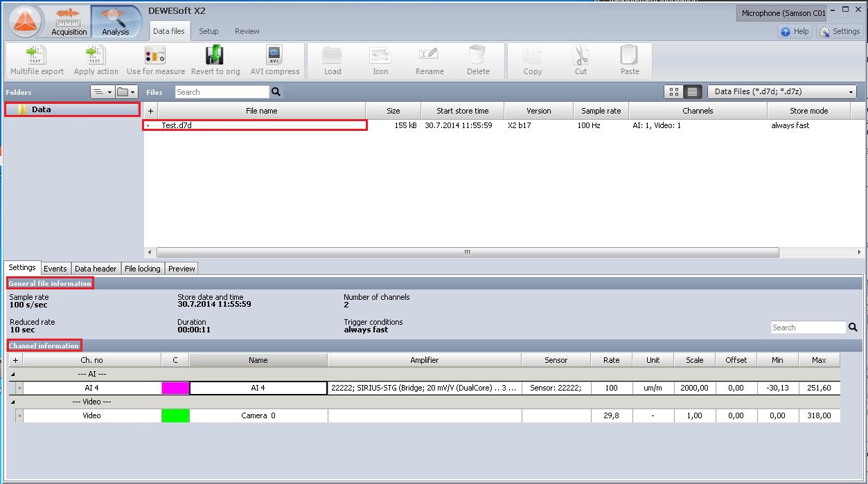Click the um/m unit cell
This screenshot has height=484, width=868.
[653, 388]
